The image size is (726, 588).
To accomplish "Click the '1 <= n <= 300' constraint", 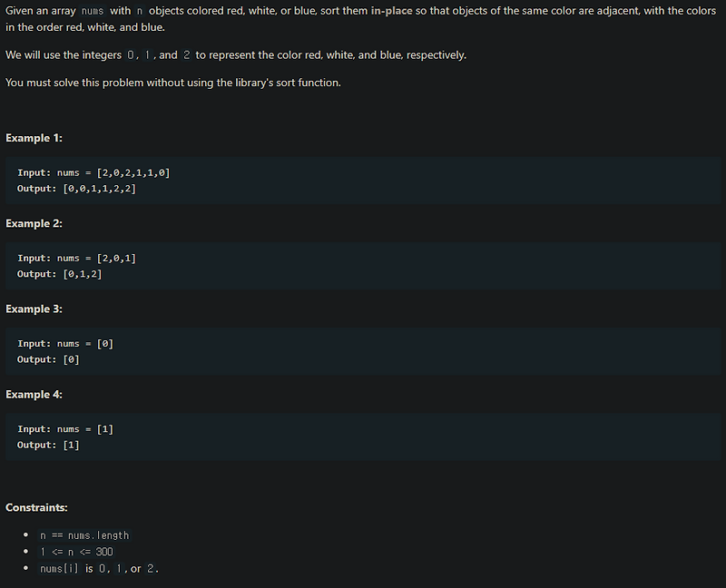I will (76, 552).
